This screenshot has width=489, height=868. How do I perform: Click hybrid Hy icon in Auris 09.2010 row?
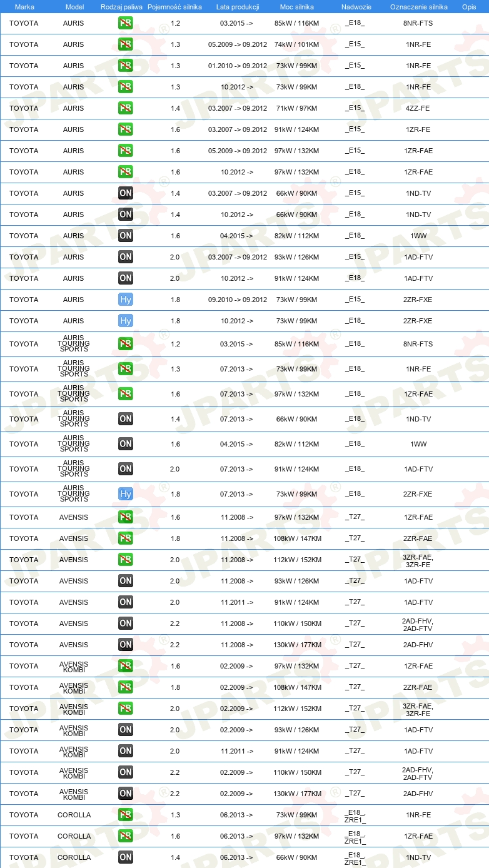[126, 300]
